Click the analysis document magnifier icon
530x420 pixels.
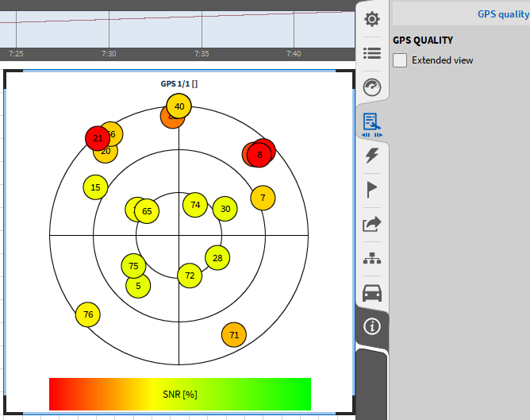pyautogui.click(x=371, y=122)
